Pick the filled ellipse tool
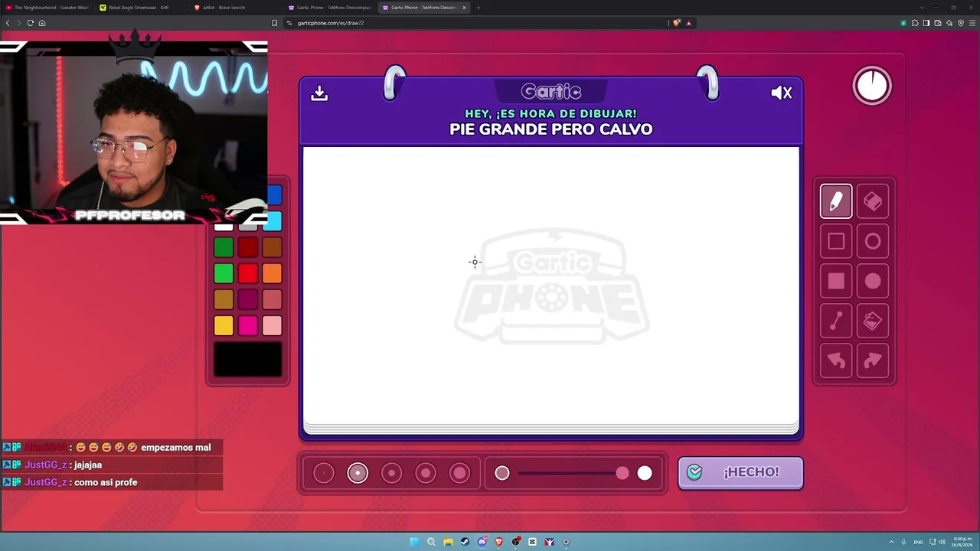Screen dimensions: 980x551 click(873, 282)
